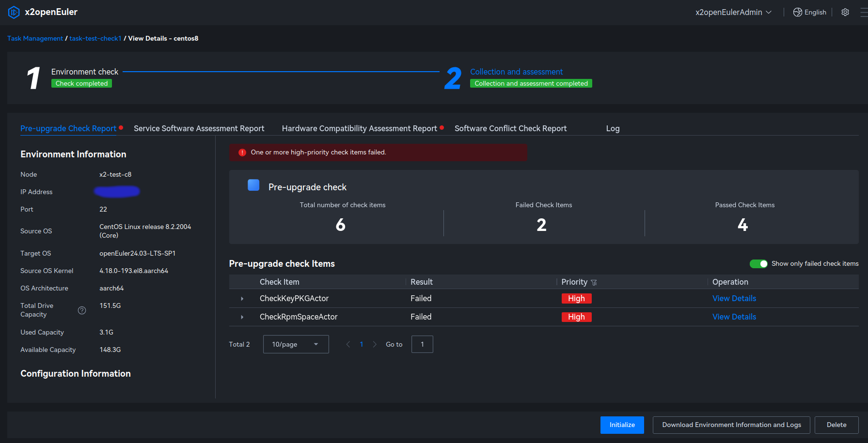Click the Initialize button
Screen dimensions: 868x443
point(622,425)
